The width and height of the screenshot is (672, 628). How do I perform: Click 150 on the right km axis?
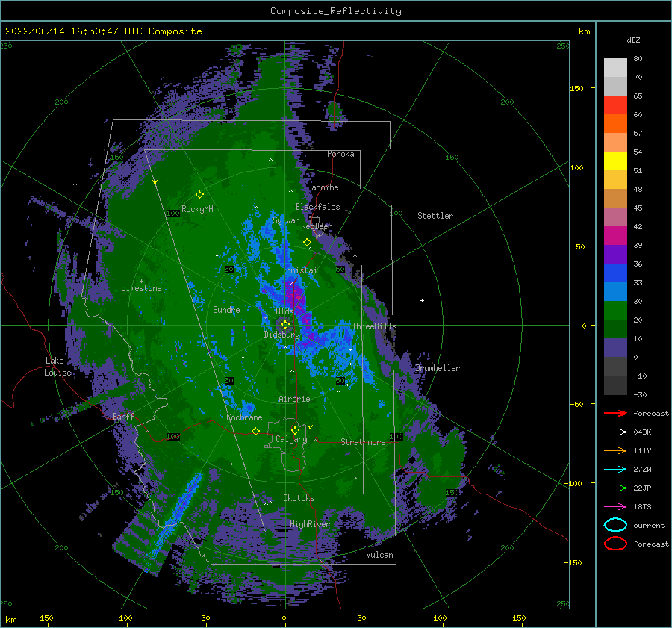[x=576, y=88]
